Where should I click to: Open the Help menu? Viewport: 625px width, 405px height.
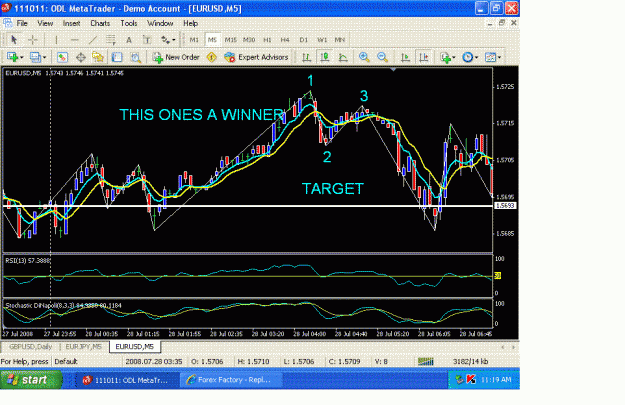191,24
